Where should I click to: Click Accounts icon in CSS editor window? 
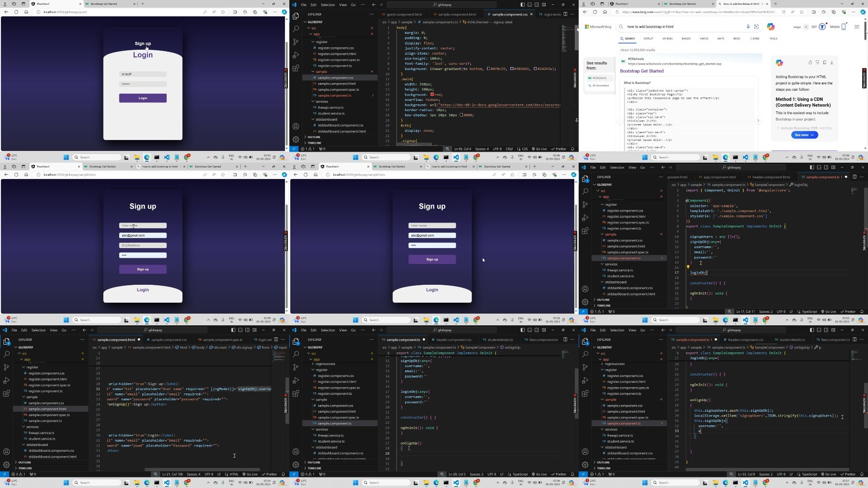coord(296,126)
